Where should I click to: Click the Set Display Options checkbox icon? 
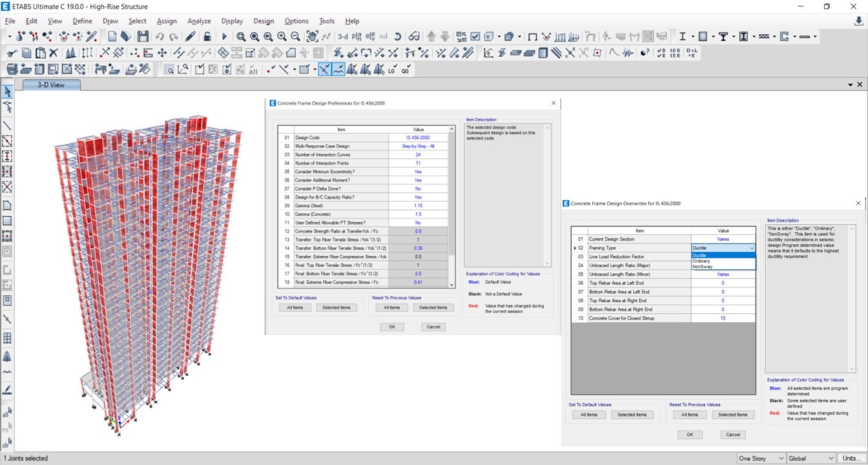tap(475, 37)
